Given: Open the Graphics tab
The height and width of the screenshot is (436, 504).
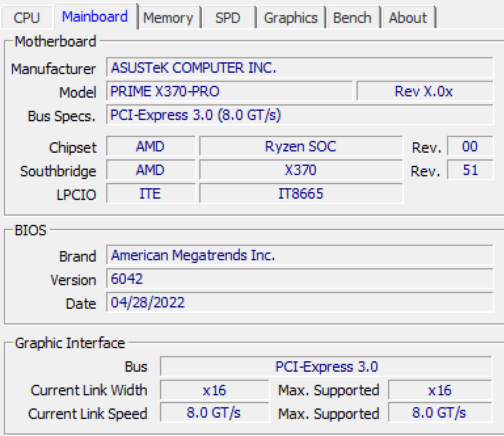Looking at the screenshot, I should click(290, 18).
